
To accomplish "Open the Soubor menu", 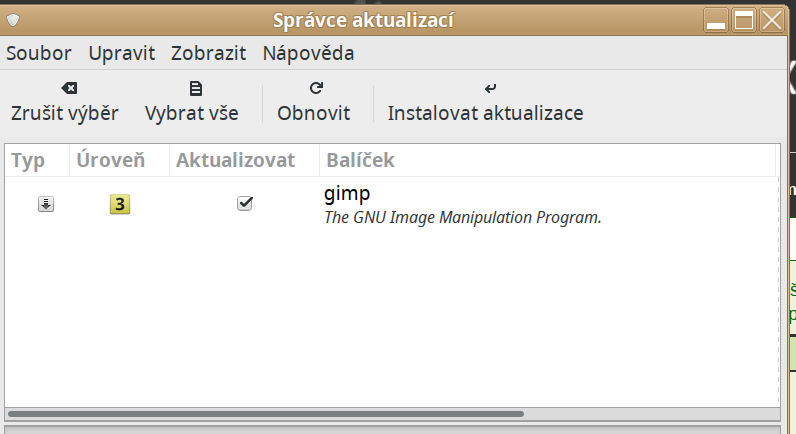I will [39, 53].
